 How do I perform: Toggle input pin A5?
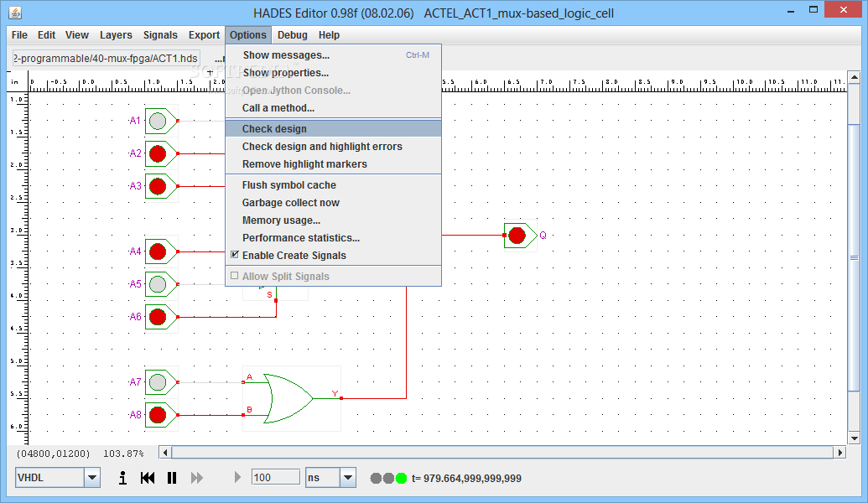pos(158,284)
